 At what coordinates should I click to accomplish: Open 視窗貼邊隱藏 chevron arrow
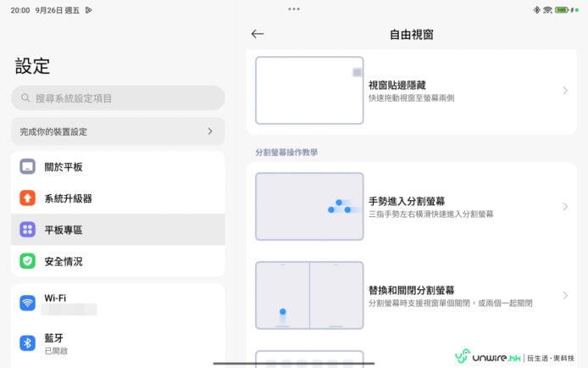pos(565,91)
